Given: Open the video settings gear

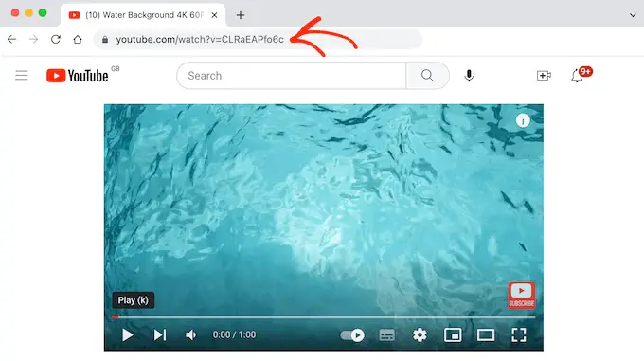Looking at the screenshot, I should pyautogui.click(x=420, y=335).
